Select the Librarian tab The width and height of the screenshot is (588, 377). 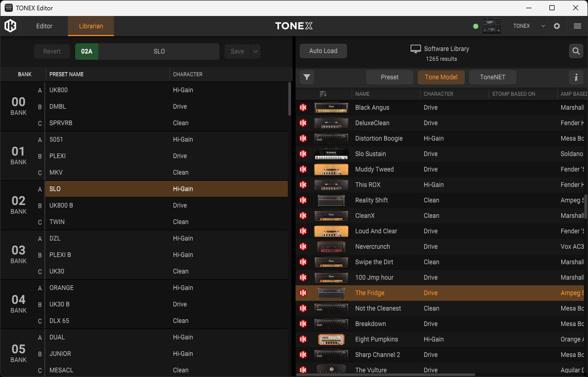pos(91,26)
